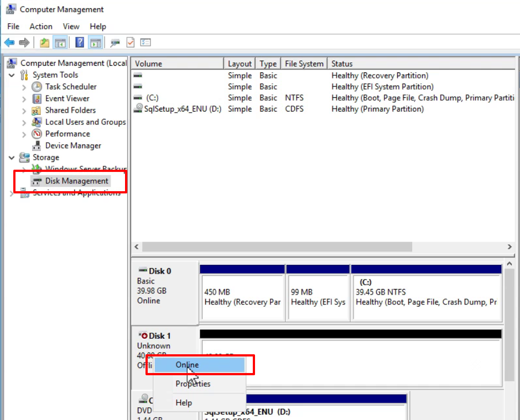Click the Refresh toolbar icon

[115, 43]
